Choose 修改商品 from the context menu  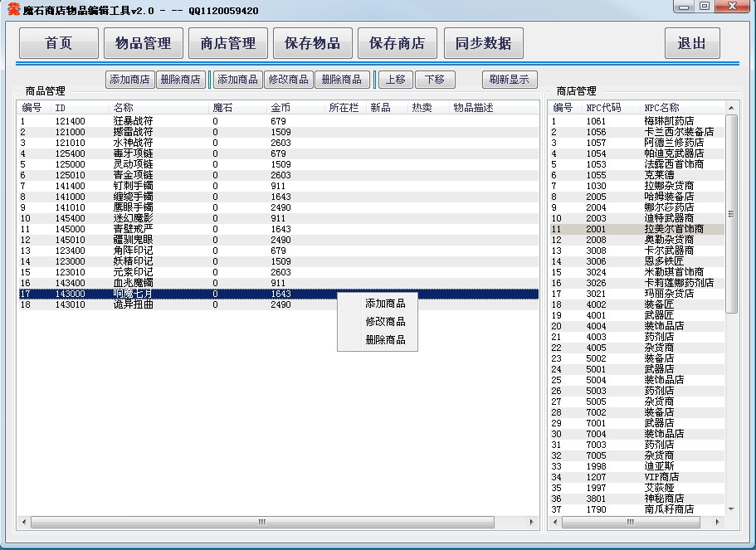pos(385,322)
